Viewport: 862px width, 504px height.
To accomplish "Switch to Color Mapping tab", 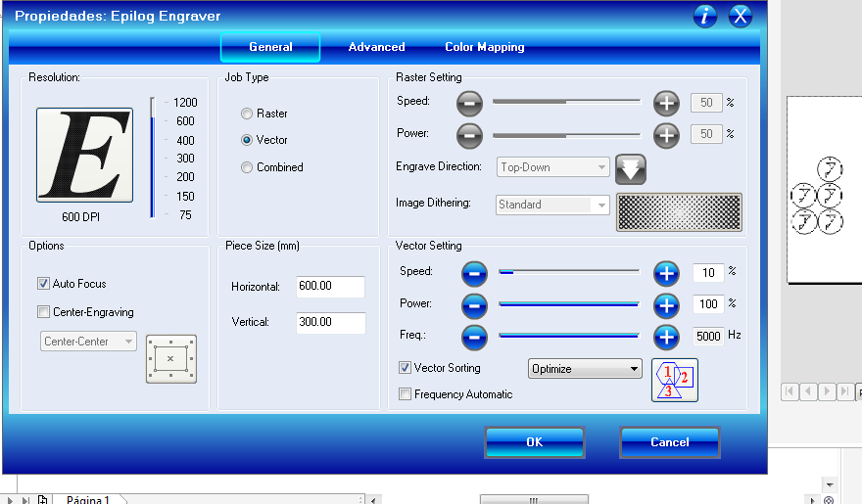I will coord(484,47).
